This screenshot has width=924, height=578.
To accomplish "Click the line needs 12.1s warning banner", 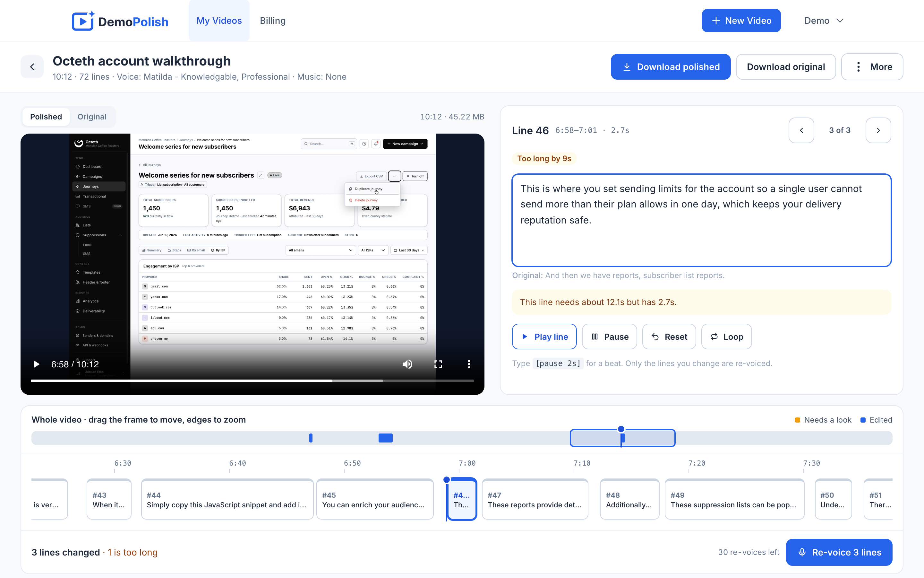I will point(701,302).
